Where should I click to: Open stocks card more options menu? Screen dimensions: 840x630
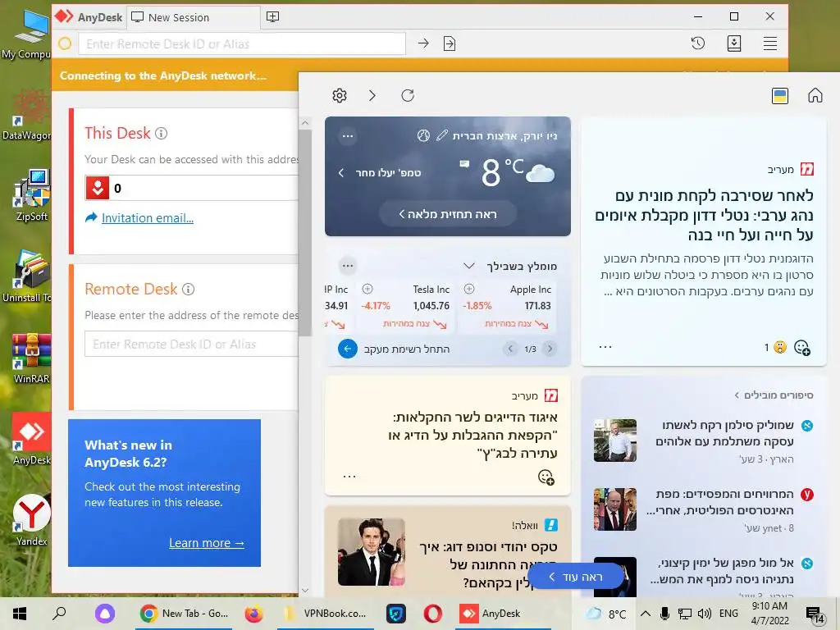tap(348, 266)
